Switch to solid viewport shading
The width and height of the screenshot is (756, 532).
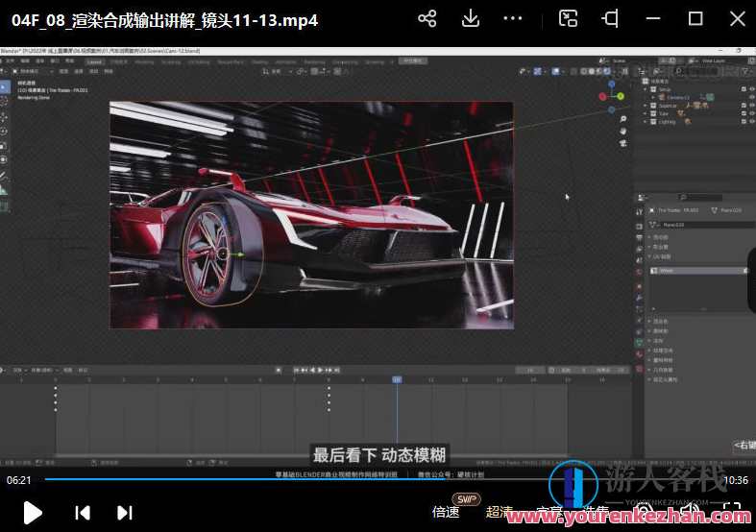592,71
